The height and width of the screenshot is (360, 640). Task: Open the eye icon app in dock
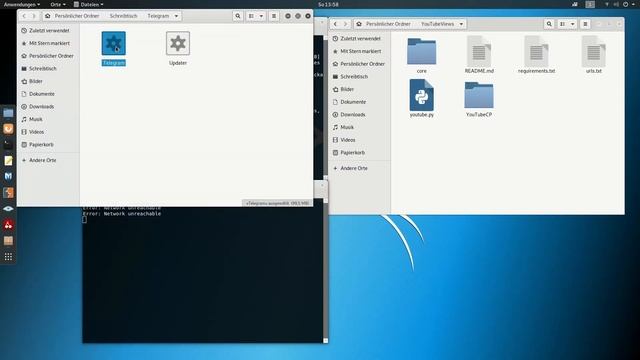click(8, 209)
